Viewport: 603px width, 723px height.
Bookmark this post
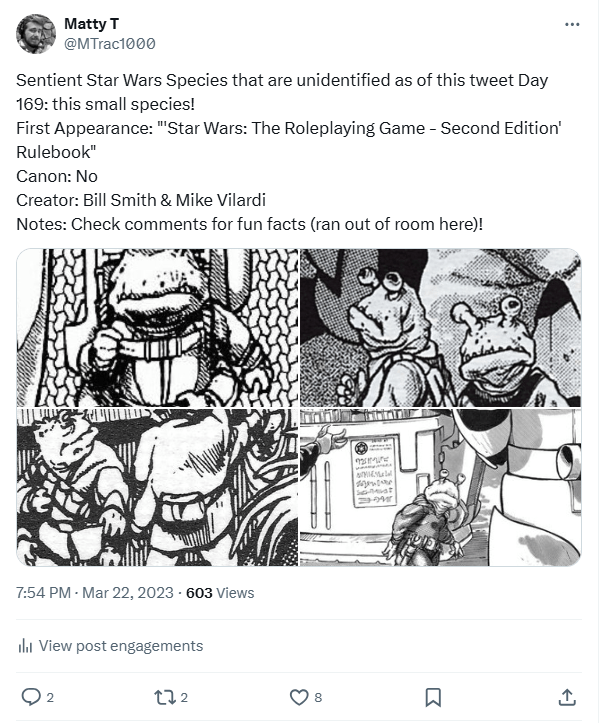click(433, 696)
